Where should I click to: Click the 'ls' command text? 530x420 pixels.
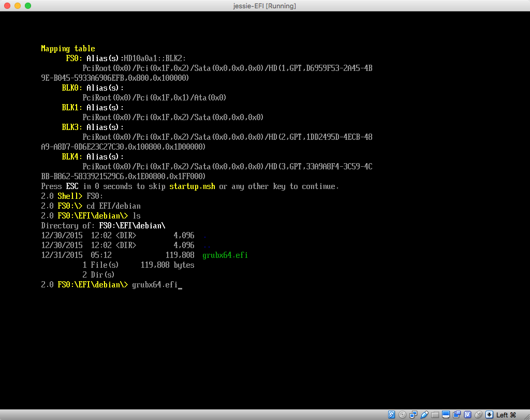click(137, 216)
